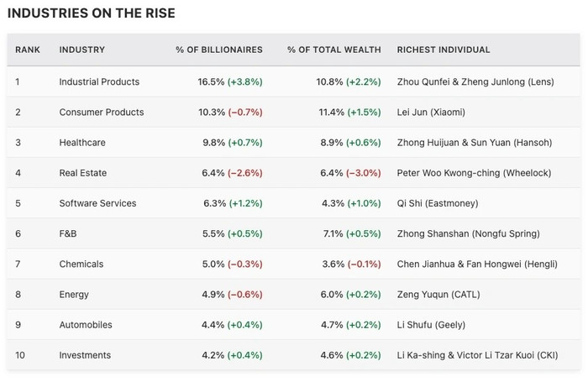Click the Industries on the Rise heading
588x382 pixels.
click(91, 13)
